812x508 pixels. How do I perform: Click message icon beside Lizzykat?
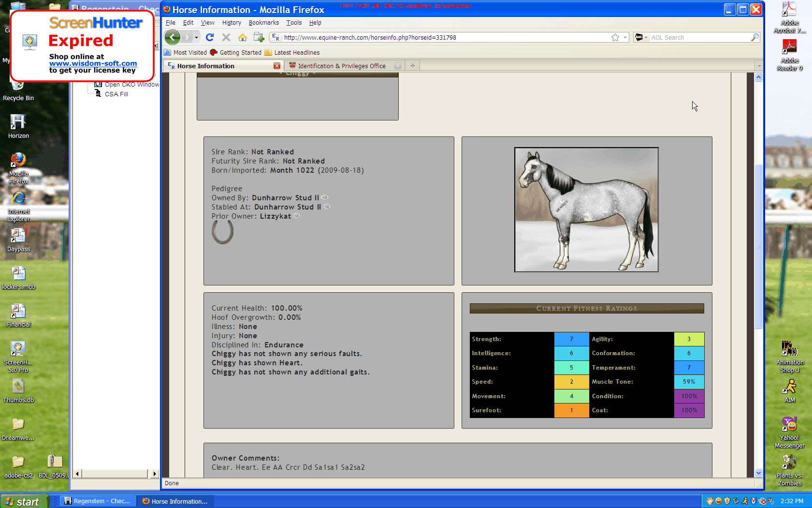[x=296, y=216]
